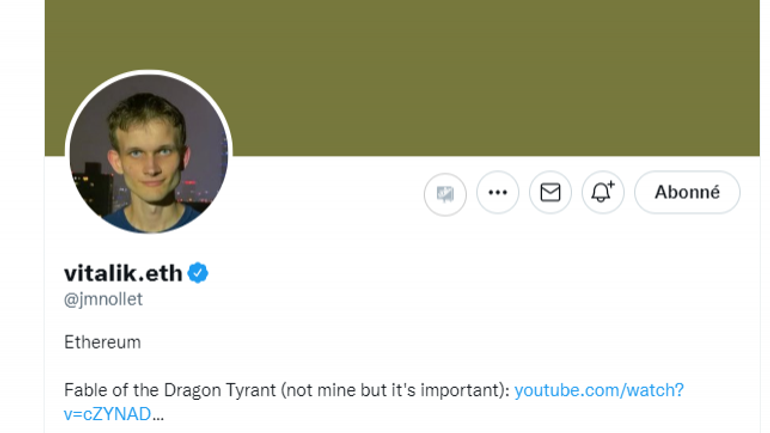Click the round icon left of the three-dots button
The height and width of the screenshot is (433, 770).
coord(445,193)
